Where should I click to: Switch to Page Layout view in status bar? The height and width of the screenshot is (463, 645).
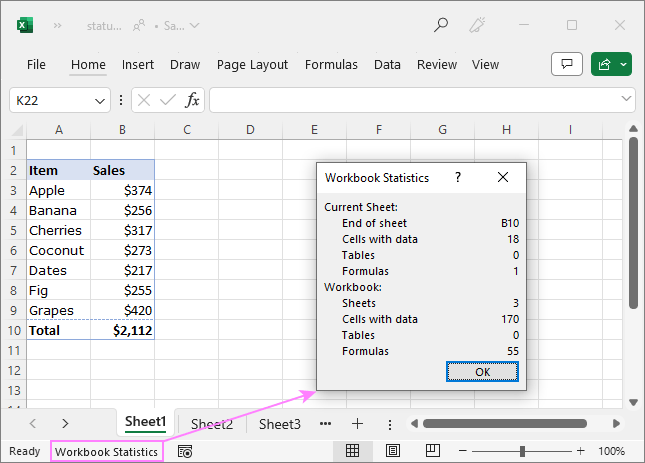(393, 452)
